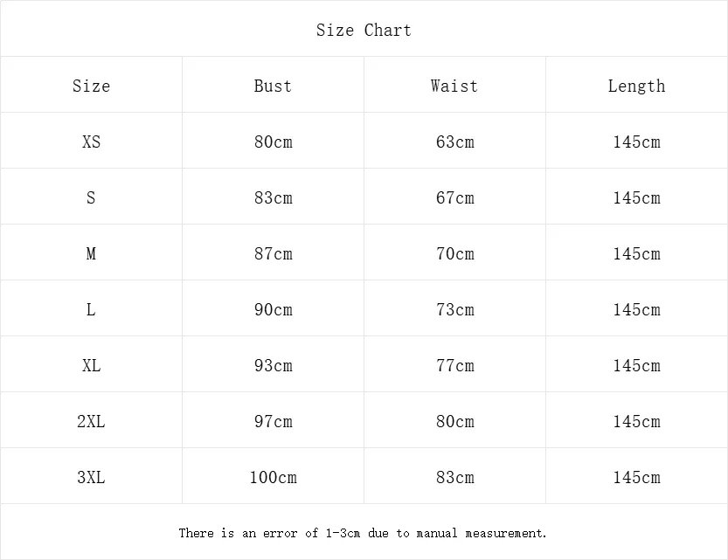Select the XL size row label
This screenshot has height=560, width=728.
(x=91, y=365)
